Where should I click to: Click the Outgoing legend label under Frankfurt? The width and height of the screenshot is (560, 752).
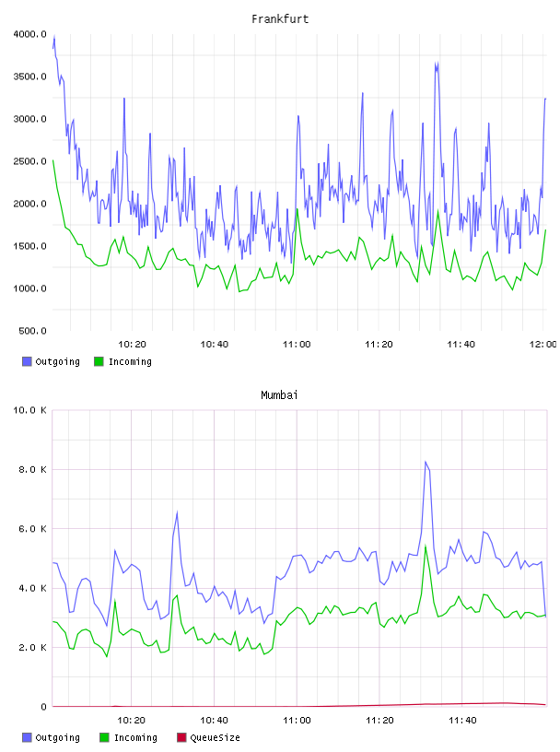pyautogui.click(x=57, y=361)
